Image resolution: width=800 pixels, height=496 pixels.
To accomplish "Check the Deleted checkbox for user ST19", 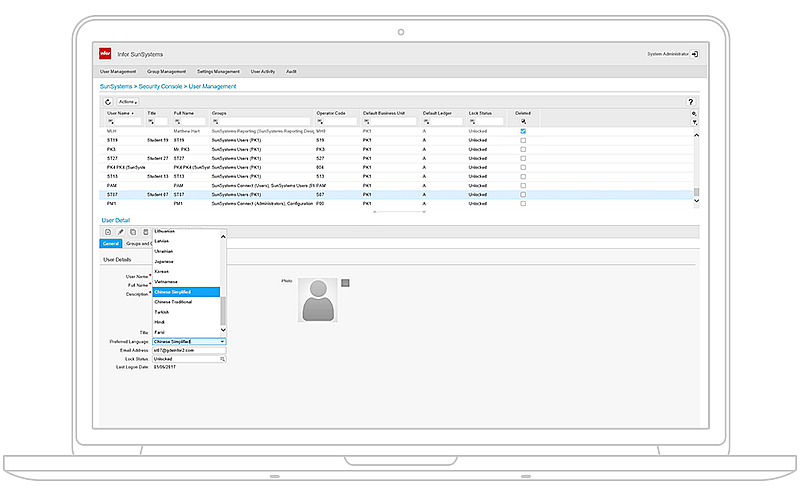I will pyautogui.click(x=523, y=140).
